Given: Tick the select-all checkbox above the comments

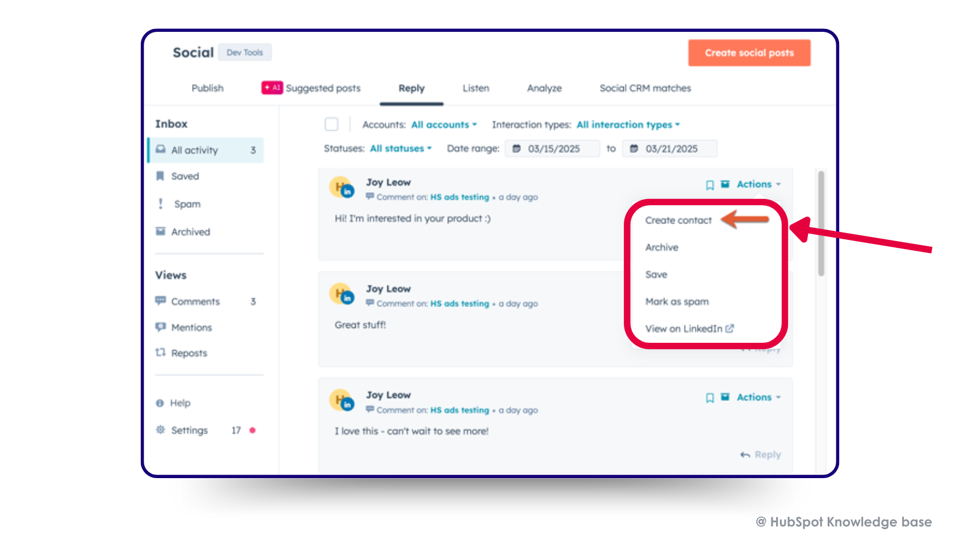Looking at the screenshot, I should (x=332, y=124).
